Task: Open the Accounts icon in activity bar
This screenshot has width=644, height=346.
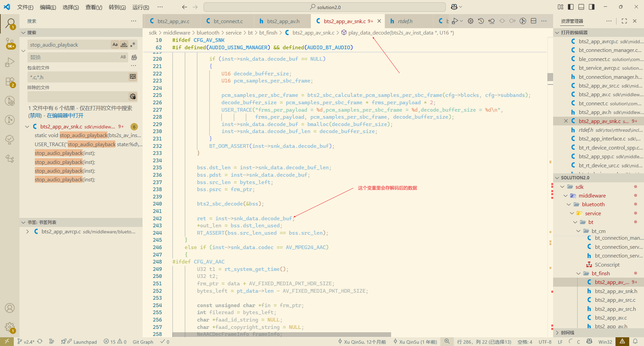Action: point(10,308)
